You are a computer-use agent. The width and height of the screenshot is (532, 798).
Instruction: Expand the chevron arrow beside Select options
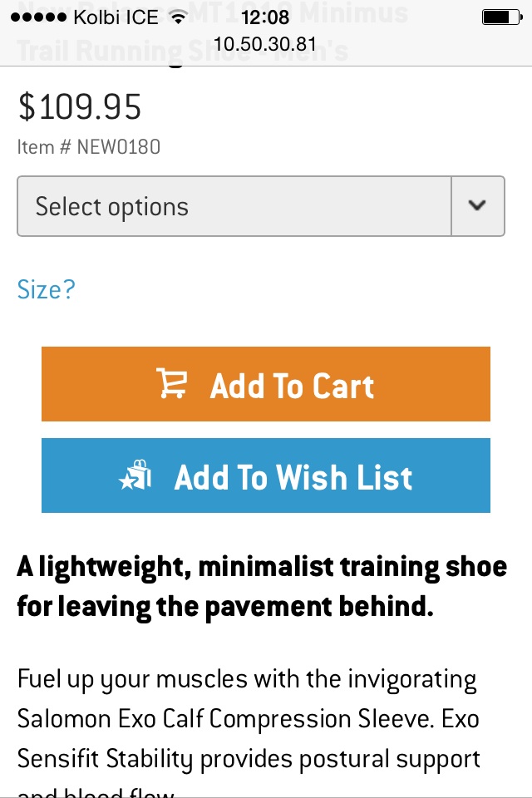[x=477, y=206]
